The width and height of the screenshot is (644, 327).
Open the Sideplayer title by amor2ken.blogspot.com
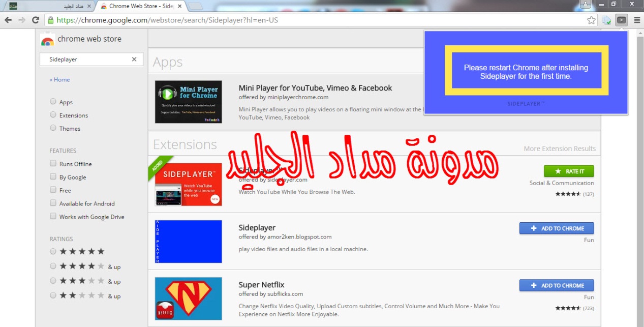pyautogui.click(x=257, y=228)
